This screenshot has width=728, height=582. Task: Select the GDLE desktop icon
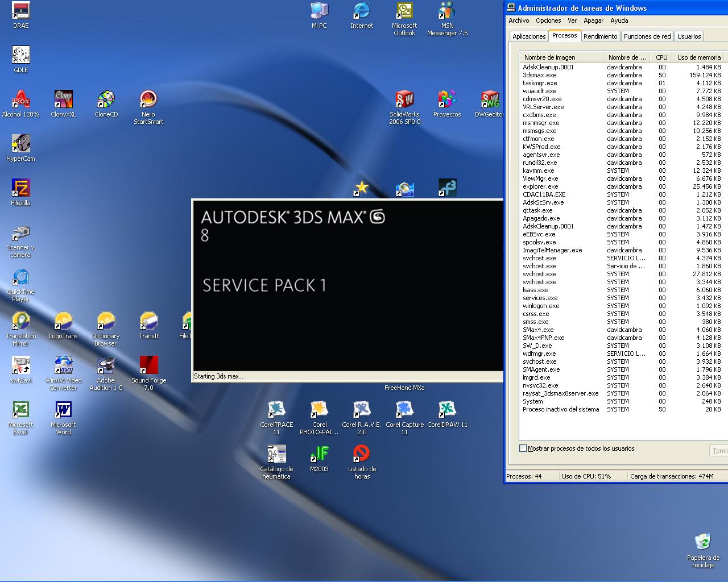click(x=21, y=60)
